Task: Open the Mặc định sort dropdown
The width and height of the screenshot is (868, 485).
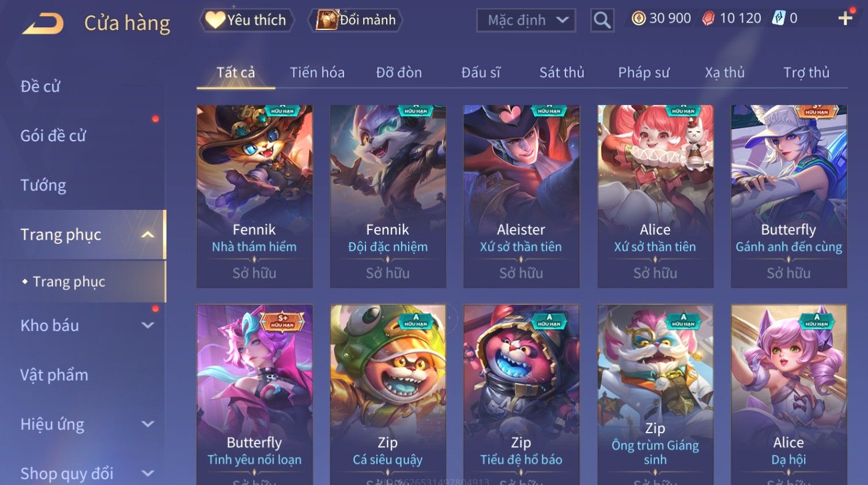Action: point(526,20)
